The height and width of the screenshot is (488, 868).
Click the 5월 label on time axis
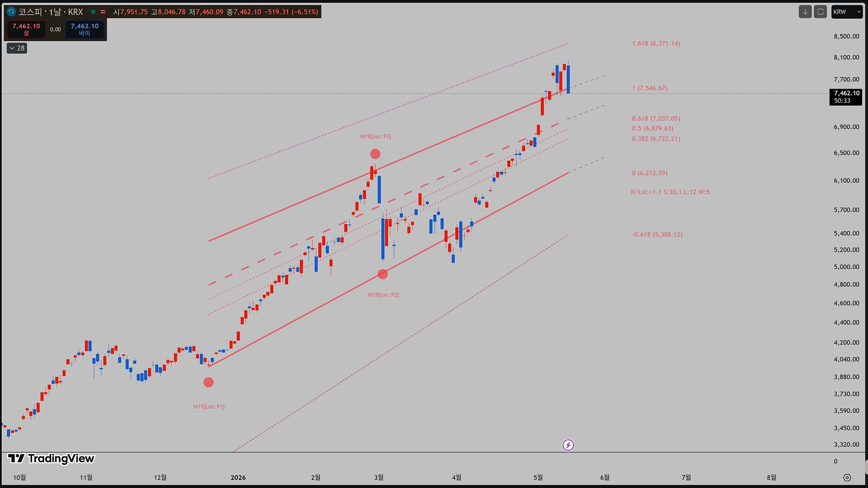click(538, 478)
